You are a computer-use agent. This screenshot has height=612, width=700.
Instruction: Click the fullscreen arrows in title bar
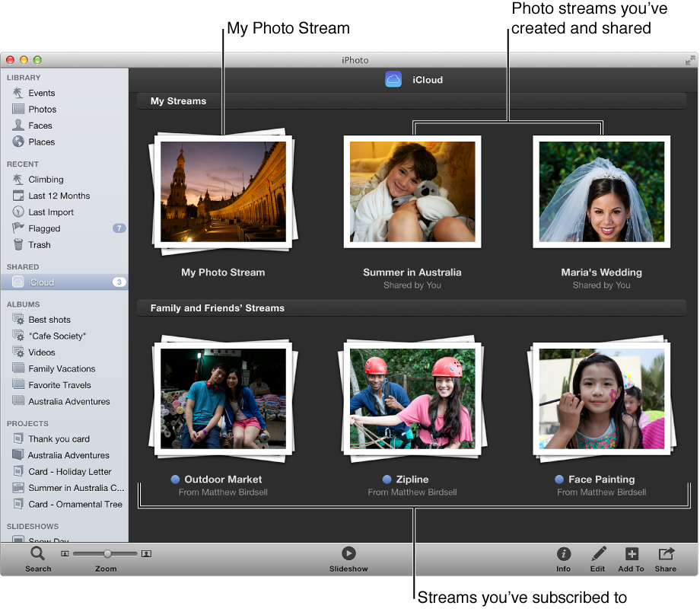(x=691, y=59)
